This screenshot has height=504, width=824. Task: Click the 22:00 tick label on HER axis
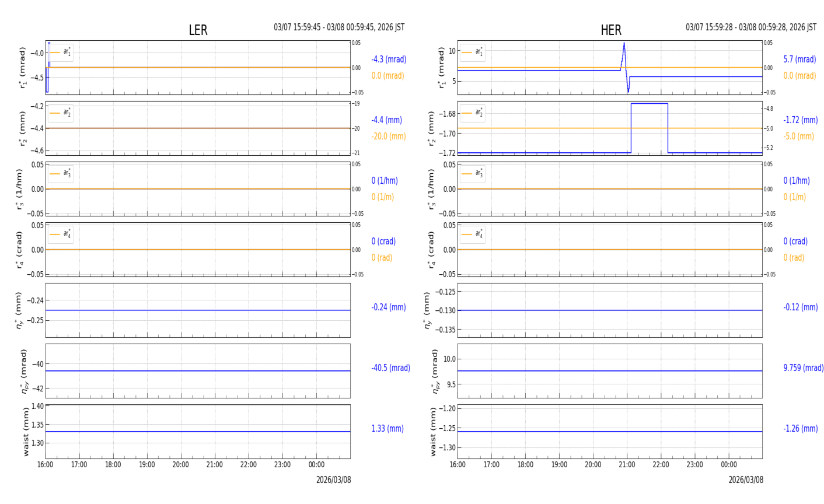[661, 465]
